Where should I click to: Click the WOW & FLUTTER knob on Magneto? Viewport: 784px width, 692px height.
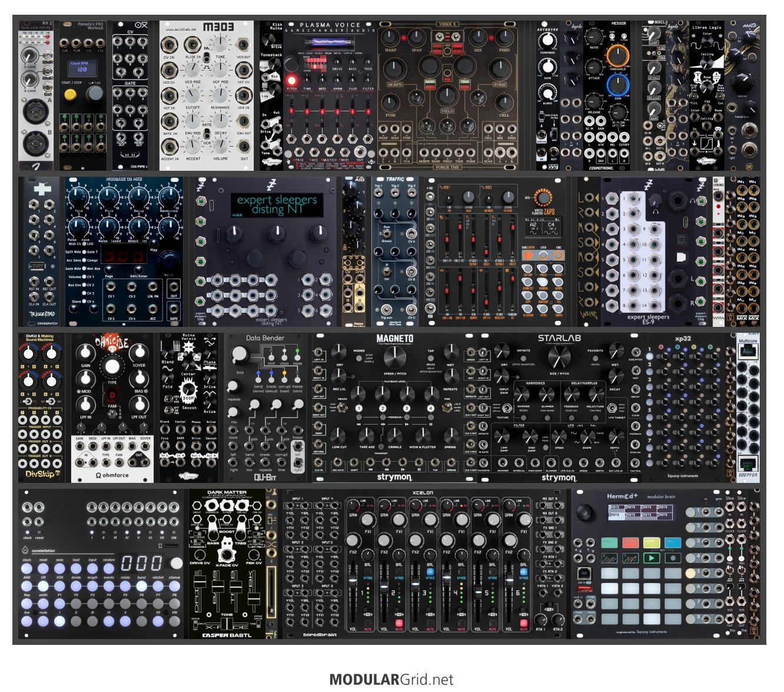[x=423, y=435]
